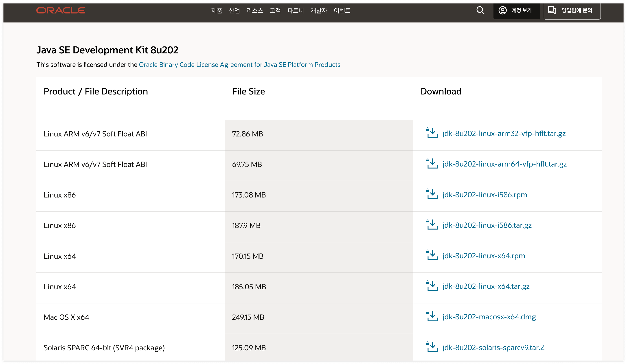Select the 69.75 MB file size cell
Screen dimensions: 627x364
click(x=319, y=166)
